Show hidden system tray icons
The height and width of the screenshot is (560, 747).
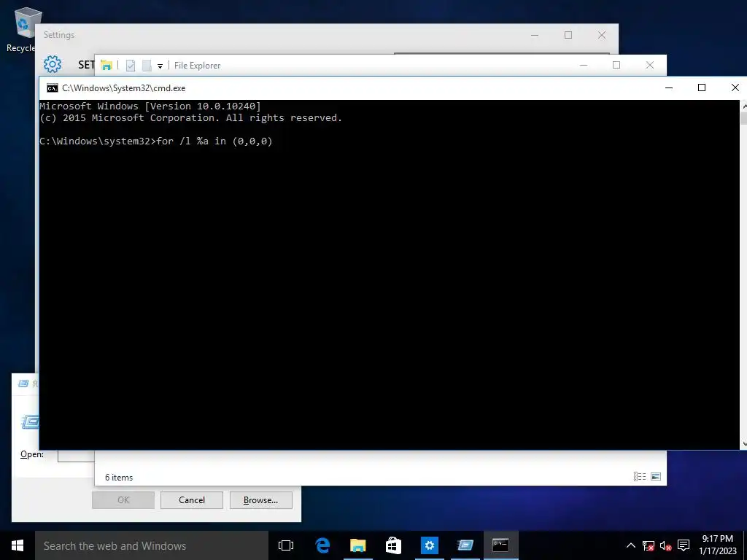pos(630,545)
